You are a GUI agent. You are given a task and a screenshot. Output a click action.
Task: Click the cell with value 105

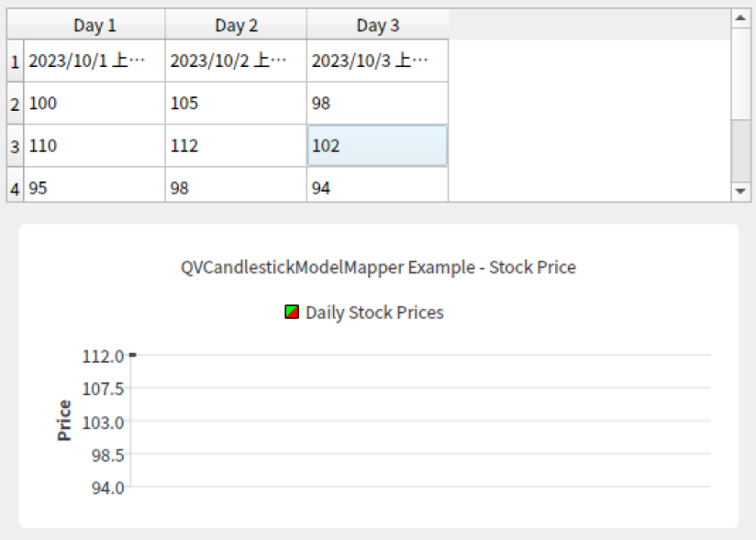point(236,104)
